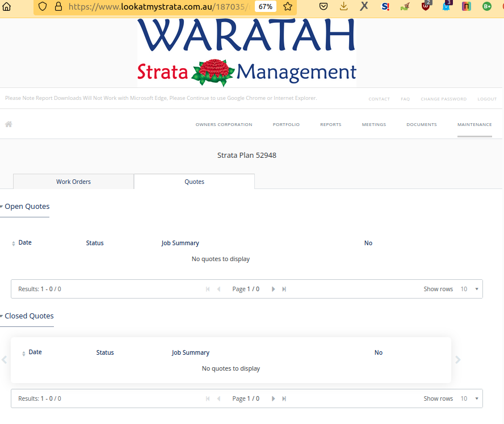The image size is (504, 424).
Task: Open the browser Downloads arrow icon
Action: click(343, 6)
